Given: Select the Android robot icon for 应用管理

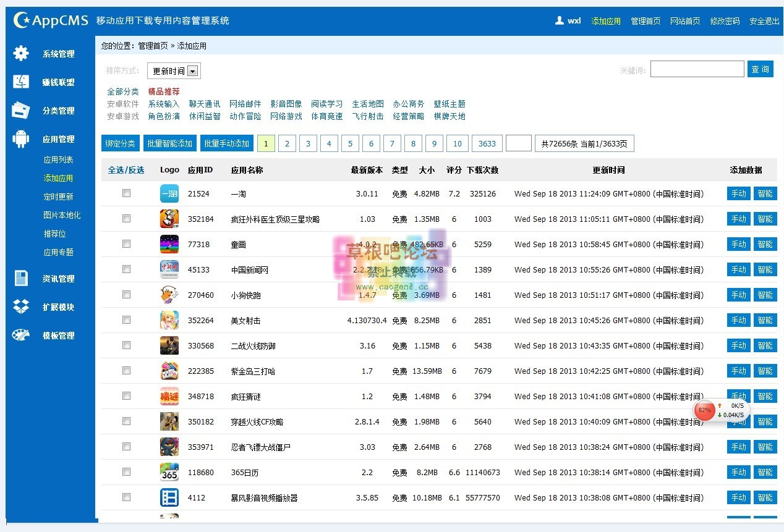Looking at the screenshot, I should (x=21, y=139).
